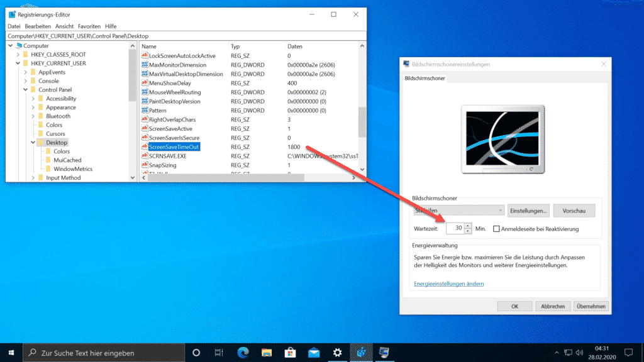
Task: Select the MuiCached key in tree
Action: click(x=67, y=160)
